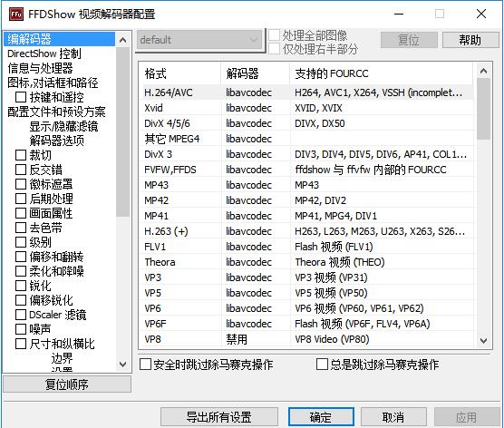The height and width of the screenshot is (428, 504).
Task: Select 边界 item in the tree
Action: coord(62,358)
